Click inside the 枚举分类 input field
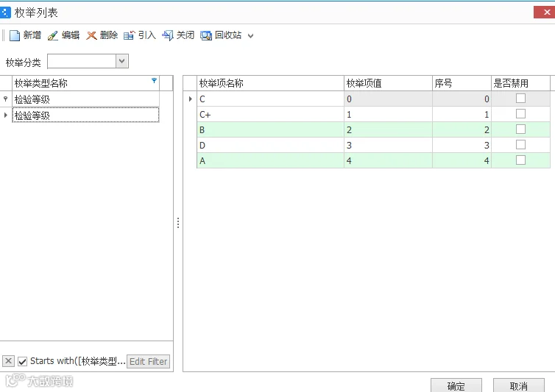This screenshot has height=392, width=555. (82, 61)
